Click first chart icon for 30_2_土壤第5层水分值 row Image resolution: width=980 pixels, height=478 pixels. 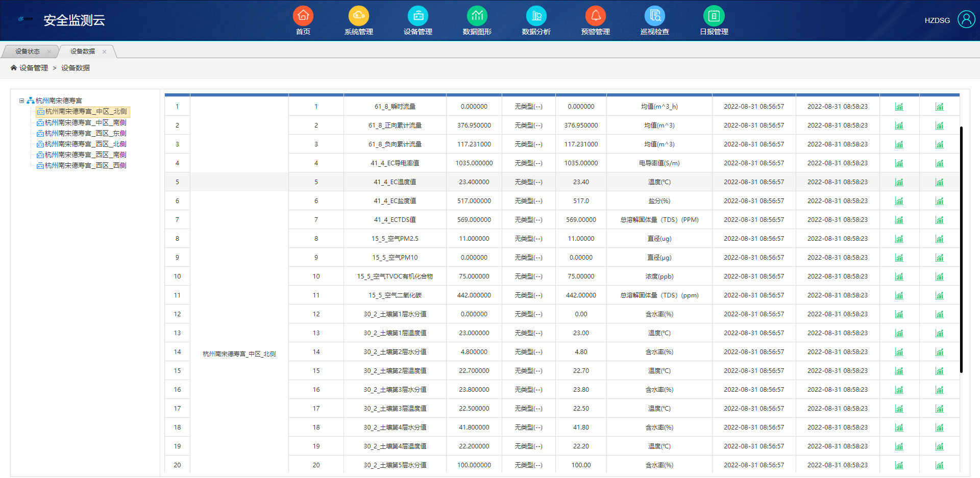pos(899,465)
